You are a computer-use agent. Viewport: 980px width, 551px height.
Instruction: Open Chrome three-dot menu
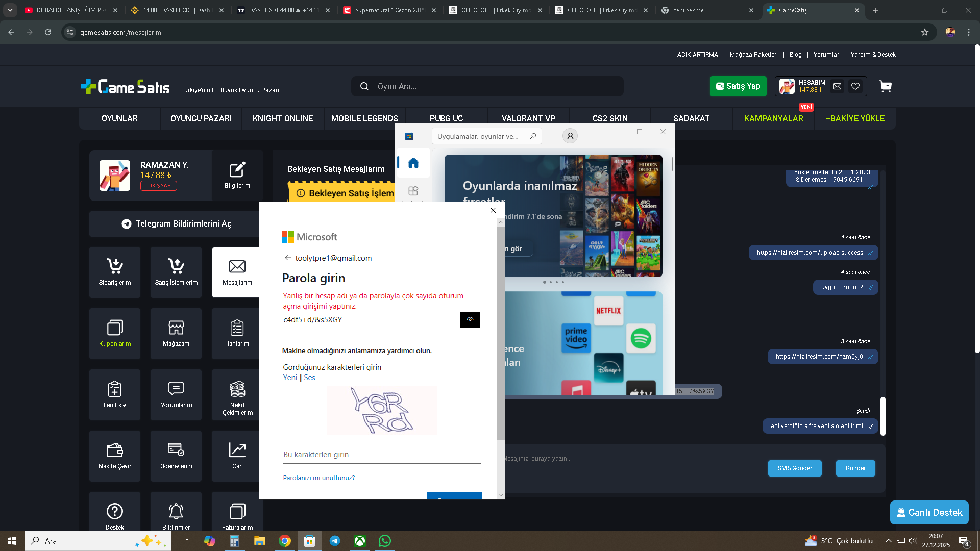969,32
